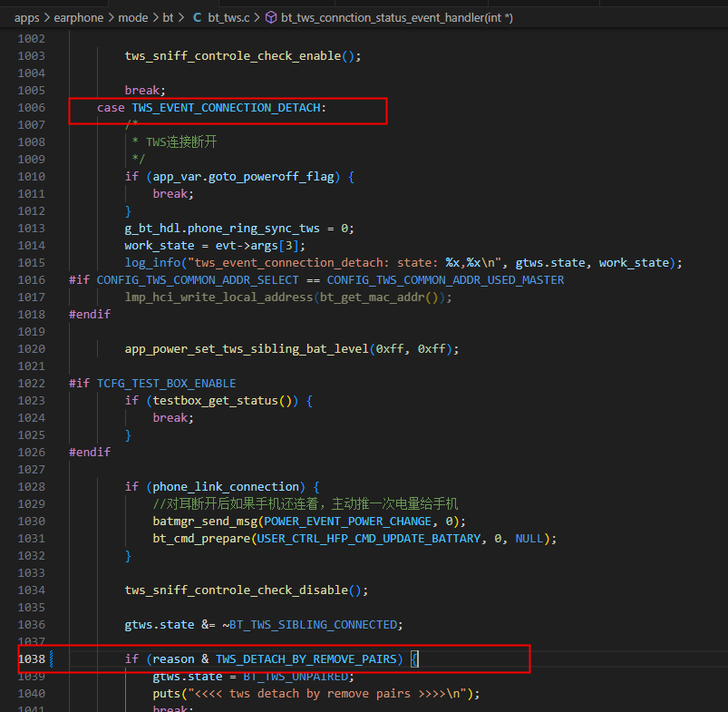Click tws_sniff_controle_check_disable function call

(237, 590)
